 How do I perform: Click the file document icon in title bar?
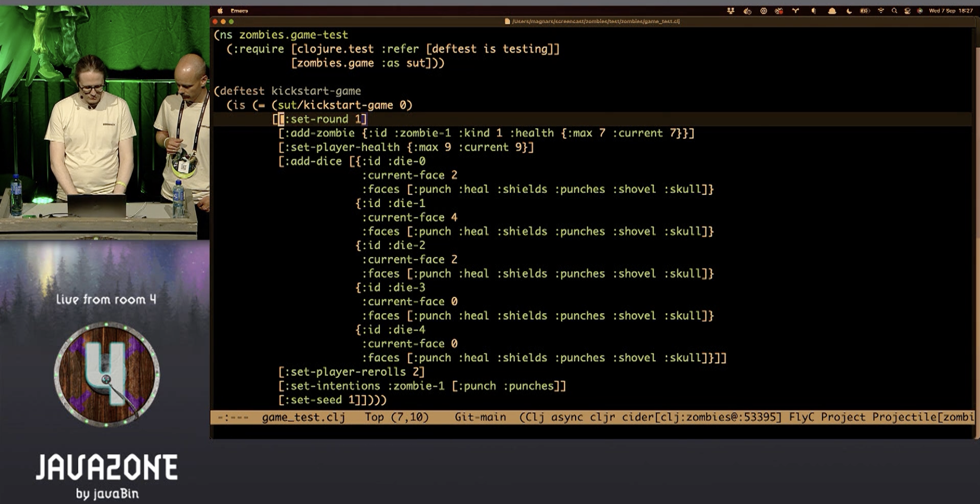[x=507, y=21]
